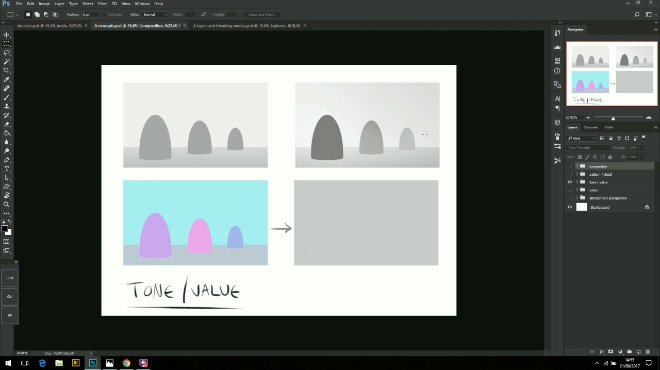Show the color group layer

tap(570, 190)
